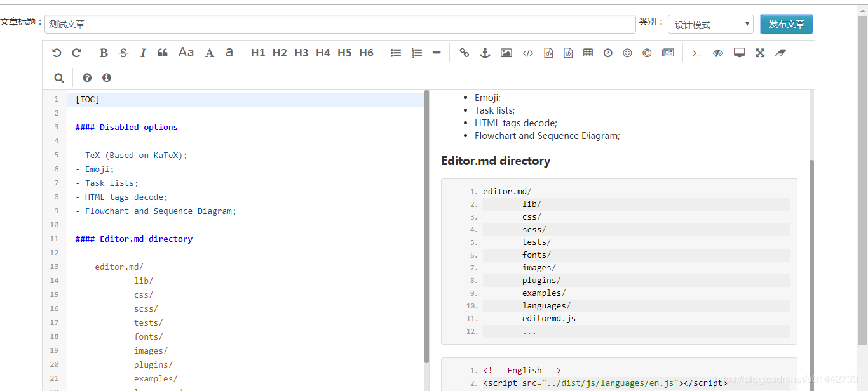
Task: Click 'Flowchart and Sequence Diagram;' in the preview
Action: point(547,136)
